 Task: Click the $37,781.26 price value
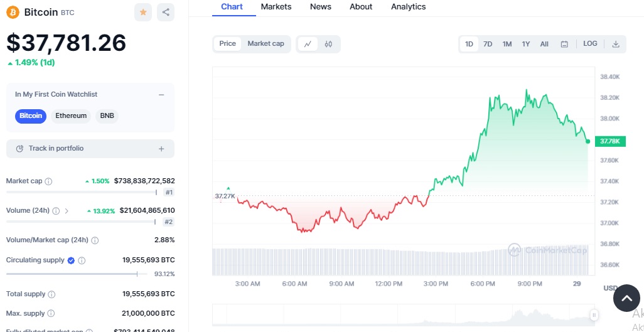coord(66,43)
